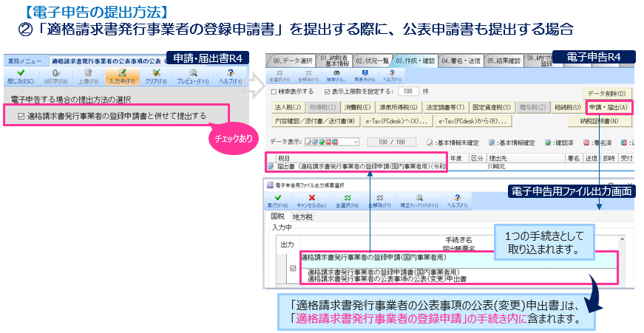Toggle 表示上限数を設定する checkbox
644x333 pixels.
tap(328, 92)
